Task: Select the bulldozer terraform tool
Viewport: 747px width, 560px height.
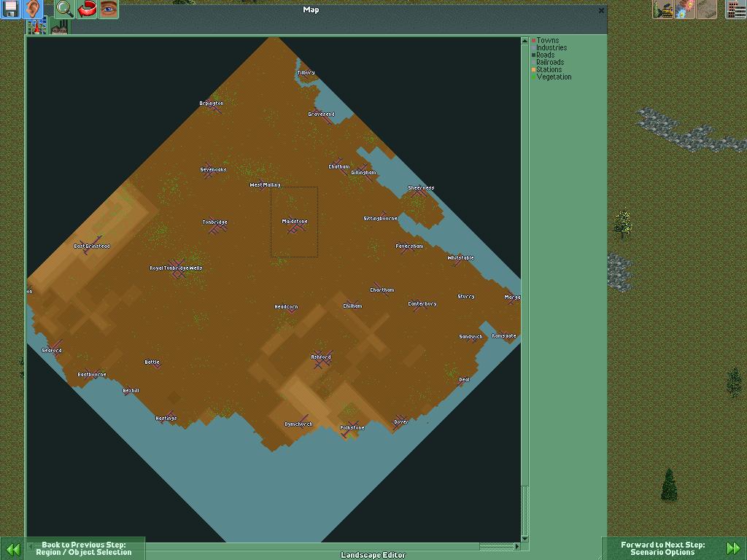Action: (x=662, y=9)
